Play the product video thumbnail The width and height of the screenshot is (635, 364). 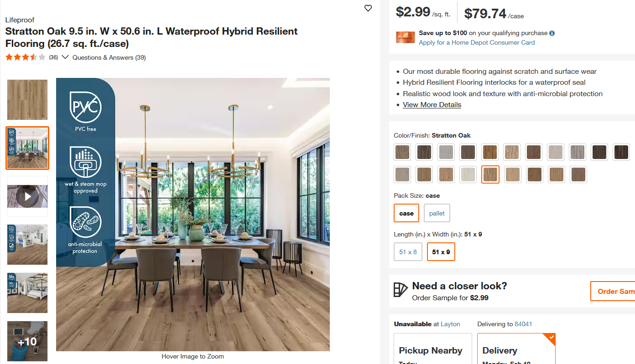(x=27, y=196)
